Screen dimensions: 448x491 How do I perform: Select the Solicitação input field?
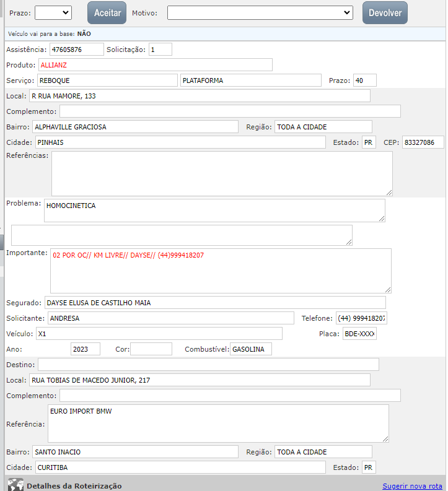click(160, 49)
